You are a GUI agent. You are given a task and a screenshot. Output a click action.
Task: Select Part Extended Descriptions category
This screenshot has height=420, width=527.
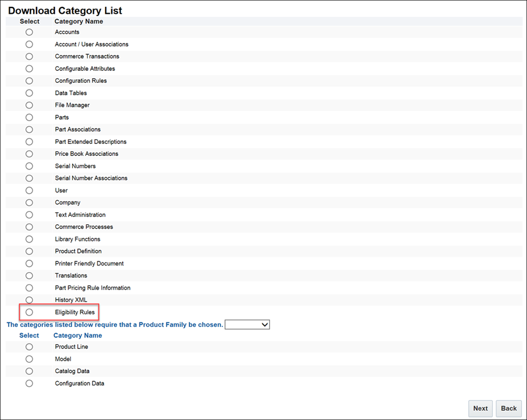point(29,142)
